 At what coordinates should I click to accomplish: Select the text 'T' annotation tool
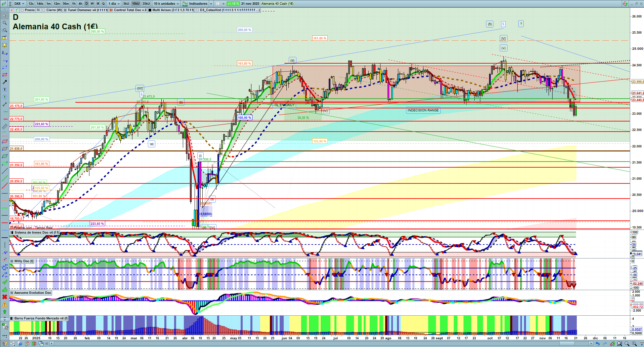pyautogui.click(x=5, y=90)
